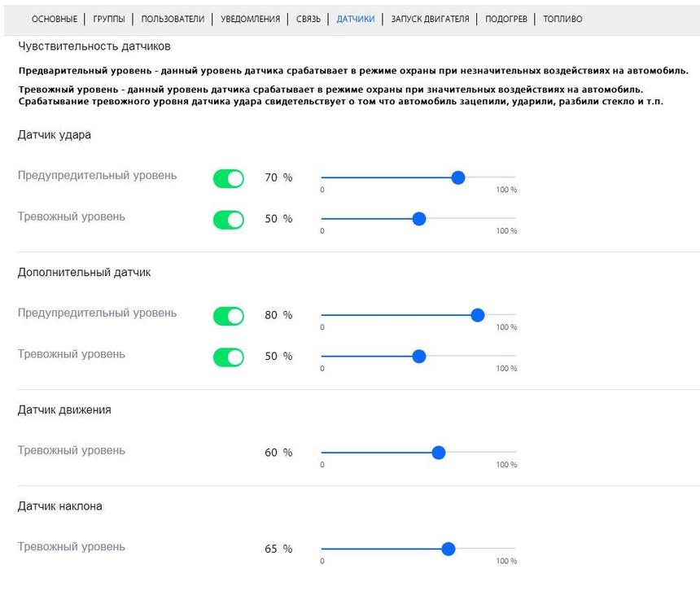Click shock sensor alarm slider handle at 50%

tap(419, 218)
